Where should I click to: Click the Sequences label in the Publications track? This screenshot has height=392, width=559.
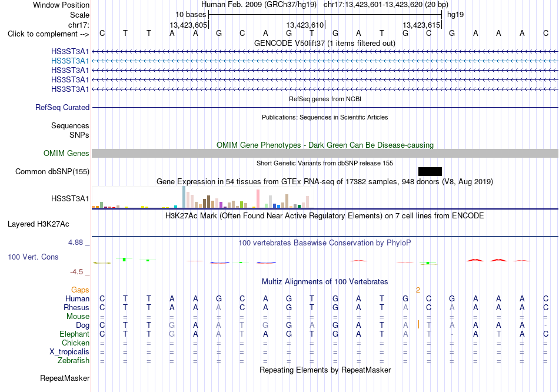coord(70,125)
